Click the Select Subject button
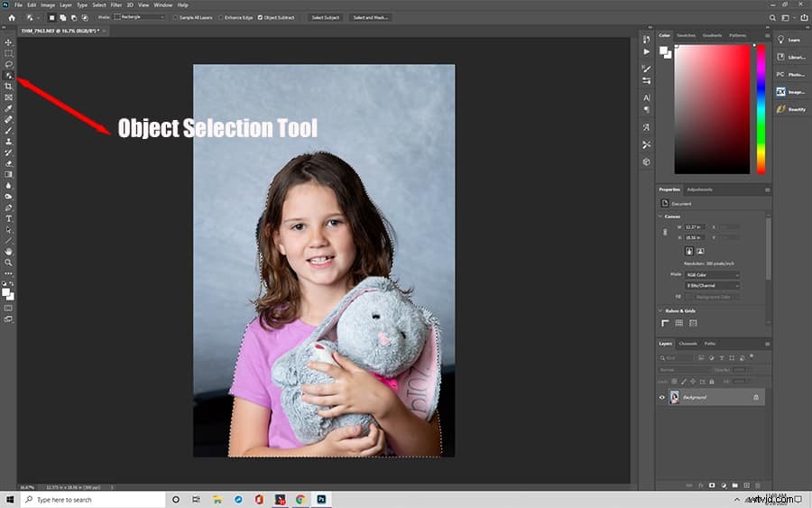 pyautogui.click(x=325, y=18)
